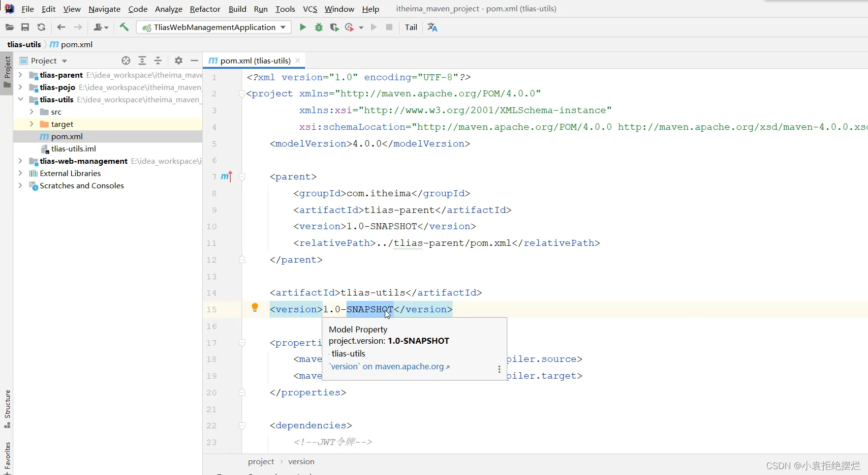The height and width of the screenshot is (475, 868).
Task: Open the Help menu
Action: click(371, 9)
